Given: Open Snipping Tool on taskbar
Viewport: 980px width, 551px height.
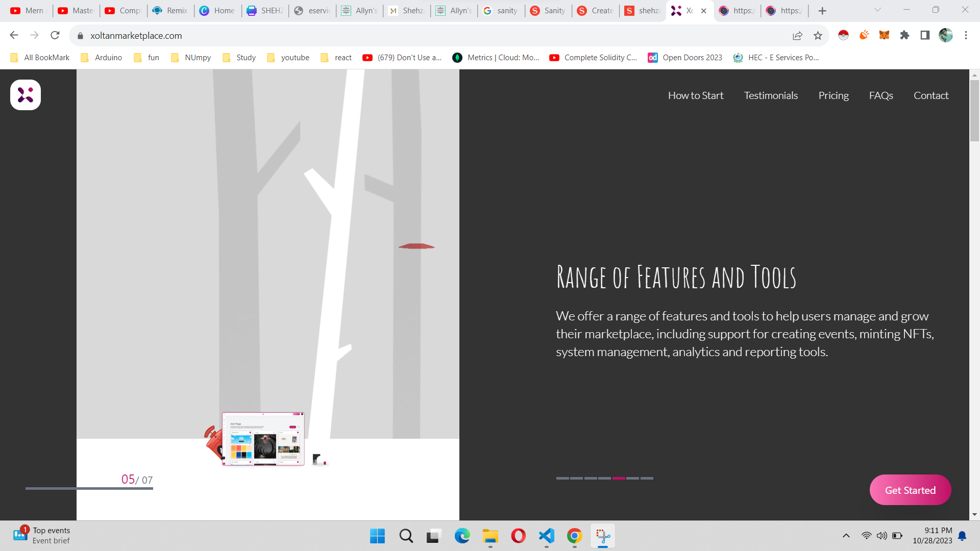Looking at the screenshot, I should [x=603, y=536].
